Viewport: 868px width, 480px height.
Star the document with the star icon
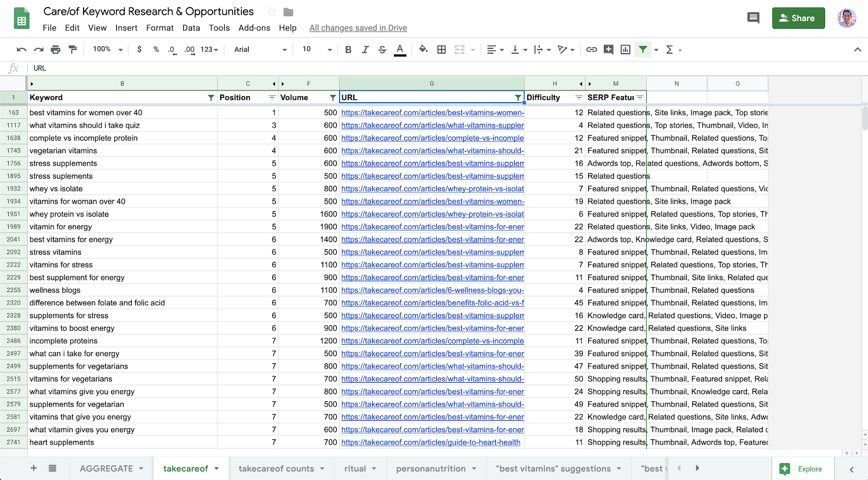click(272, 12)
